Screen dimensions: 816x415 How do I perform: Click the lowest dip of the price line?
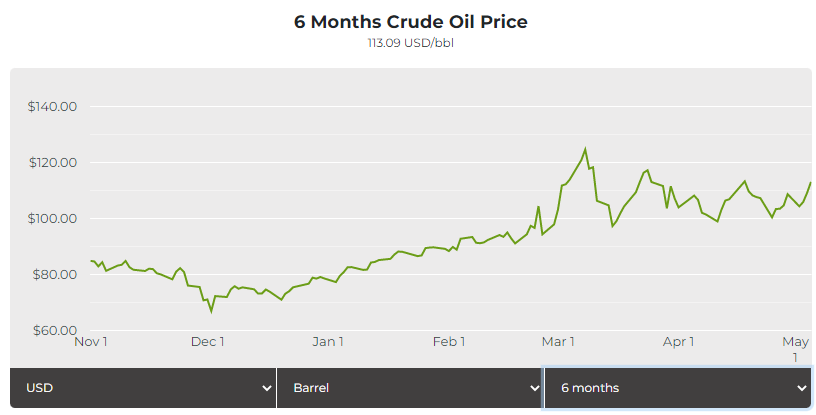click(x=211, y=311)
